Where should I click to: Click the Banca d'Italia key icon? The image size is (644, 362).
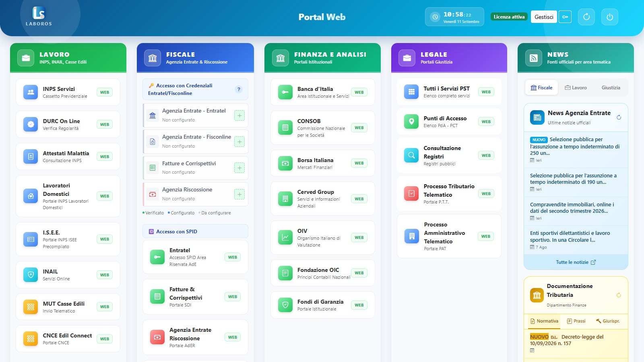click(x=285, y=92)
